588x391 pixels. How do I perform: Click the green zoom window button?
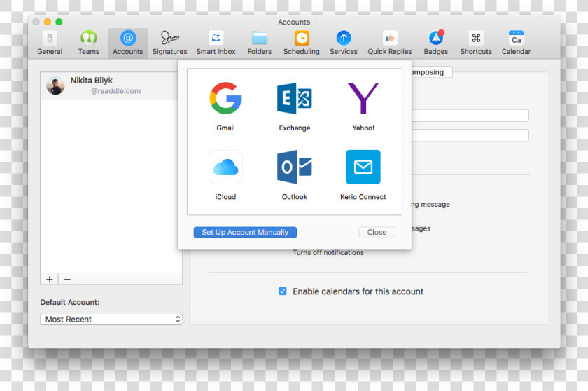pos(59,22)
